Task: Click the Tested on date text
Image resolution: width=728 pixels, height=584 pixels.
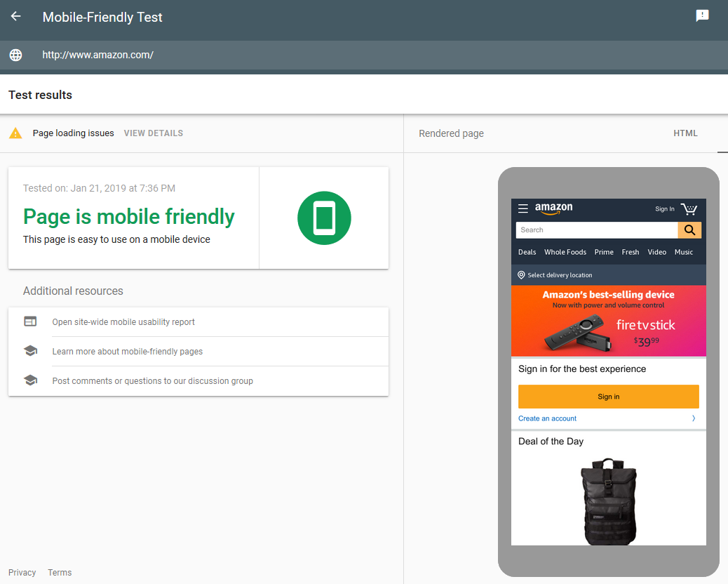Action: pos(99,188)
